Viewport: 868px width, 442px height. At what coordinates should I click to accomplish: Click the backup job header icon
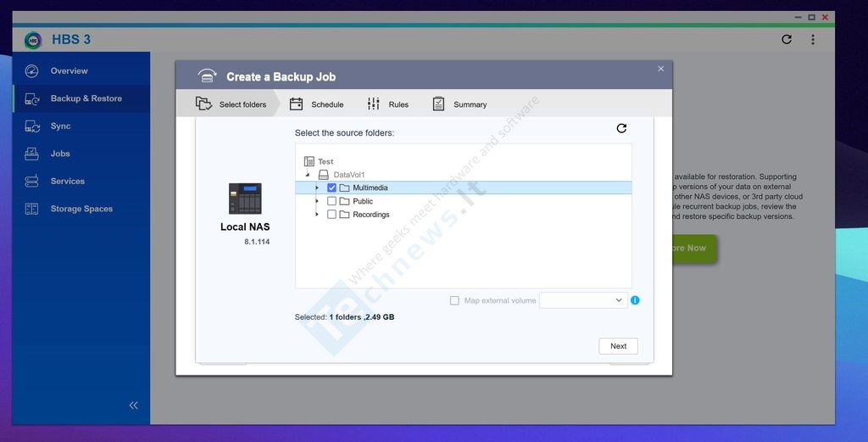point(207,76)
